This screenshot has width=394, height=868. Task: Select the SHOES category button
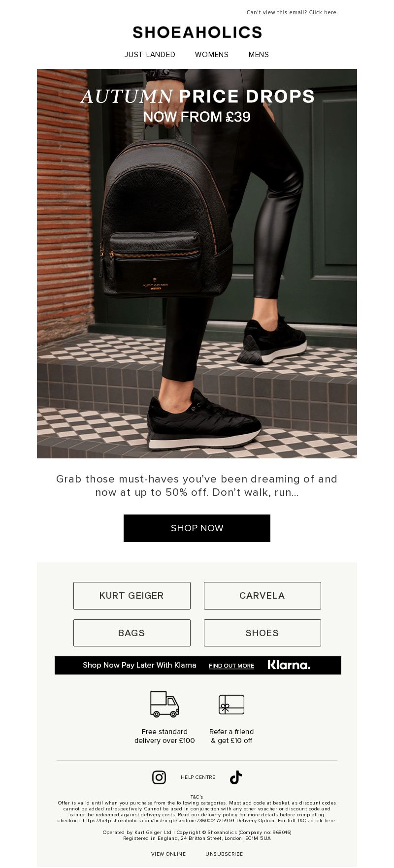coord(263,633)
